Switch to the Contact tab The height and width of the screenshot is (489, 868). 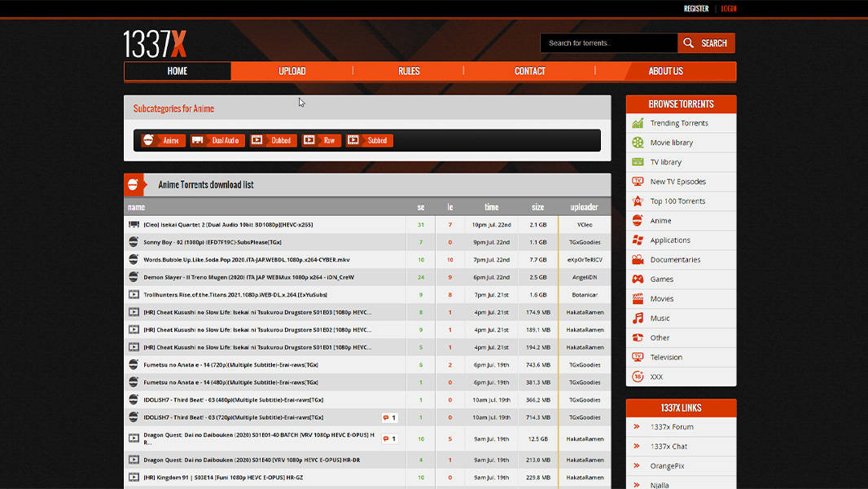[x=530, y=71]
